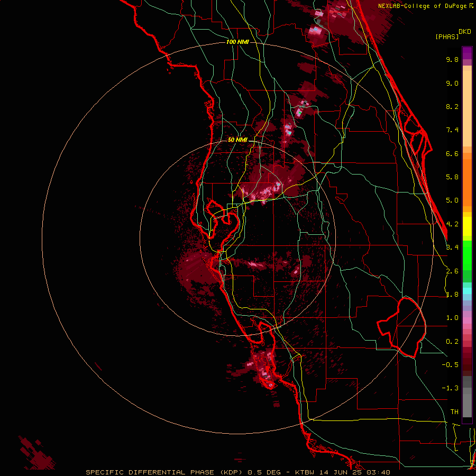Pick the bright green color bar segment

coord(467,255)
